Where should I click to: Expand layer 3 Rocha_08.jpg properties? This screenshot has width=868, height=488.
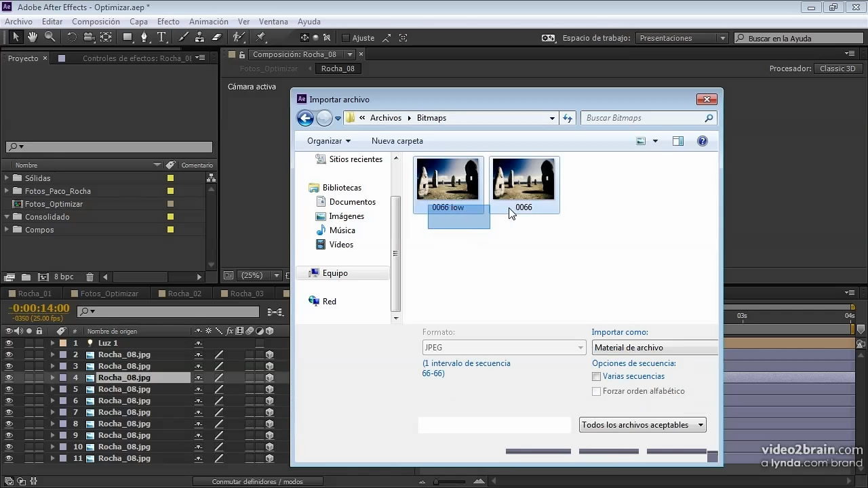(x=52, y=366)
